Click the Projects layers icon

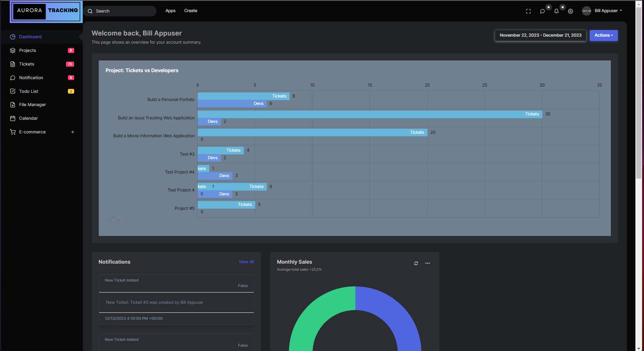[x=12, y=50]
